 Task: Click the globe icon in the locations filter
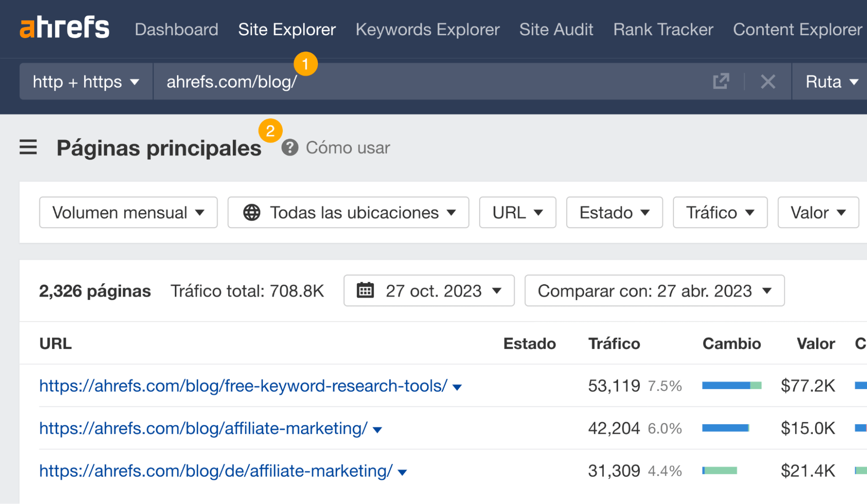[x=252, y=212]
